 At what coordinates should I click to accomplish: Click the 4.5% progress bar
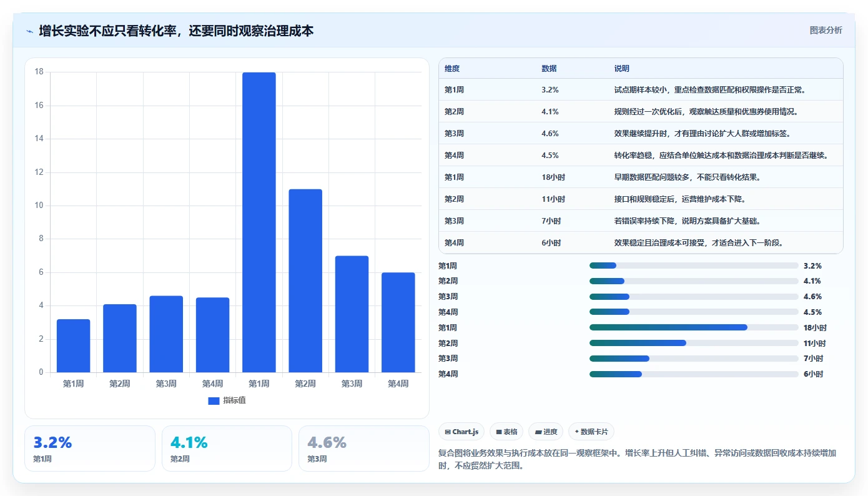[694, 312]
